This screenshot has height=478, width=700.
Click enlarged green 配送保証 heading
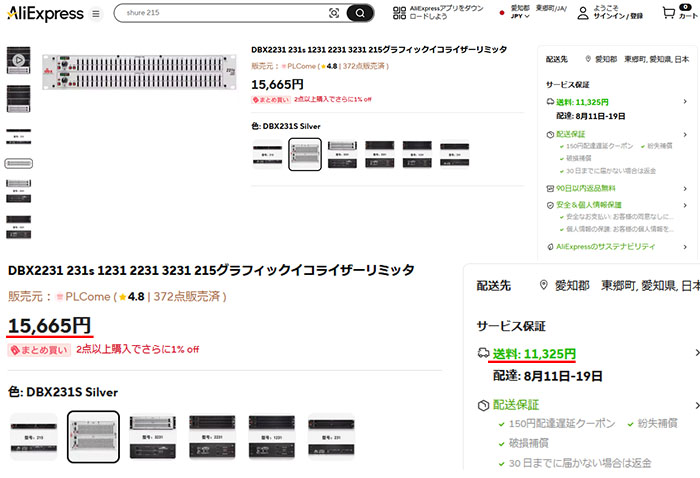point(516,405)
